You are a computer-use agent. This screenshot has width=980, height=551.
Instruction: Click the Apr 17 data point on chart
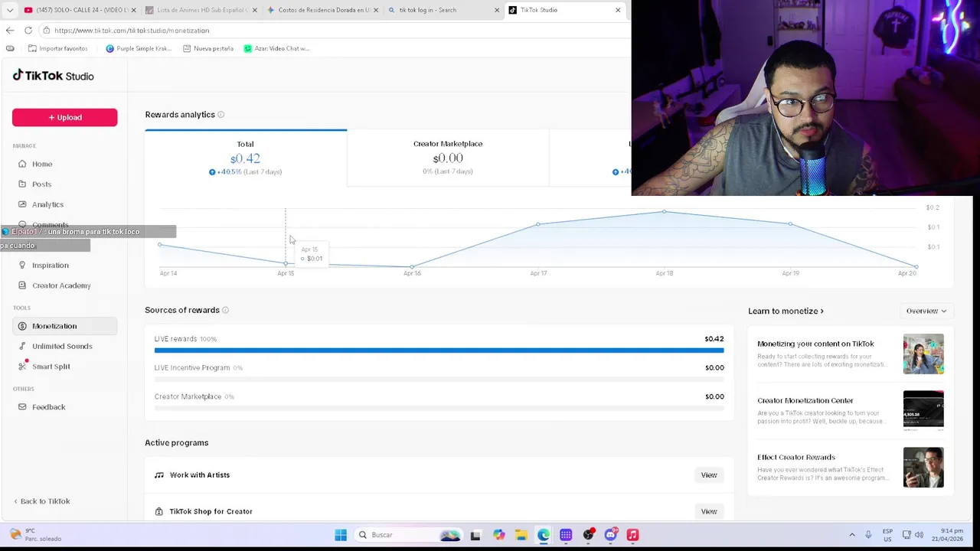538,224
